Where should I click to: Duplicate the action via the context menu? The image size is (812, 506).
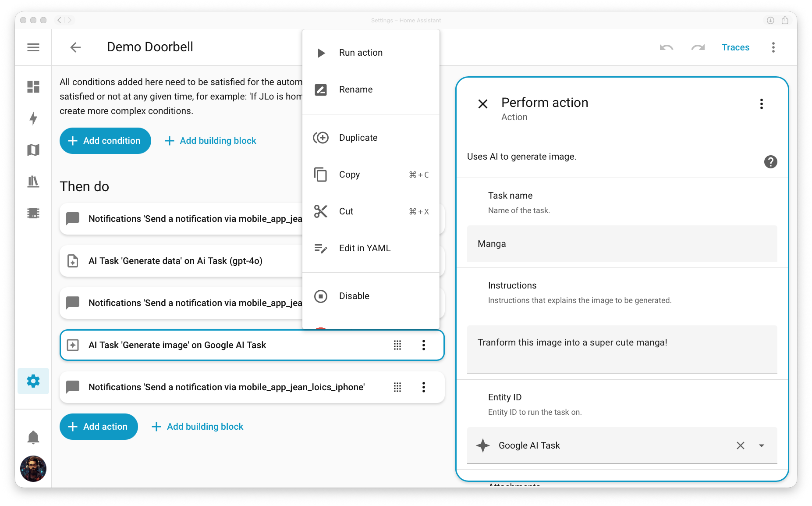coord(358,137)
